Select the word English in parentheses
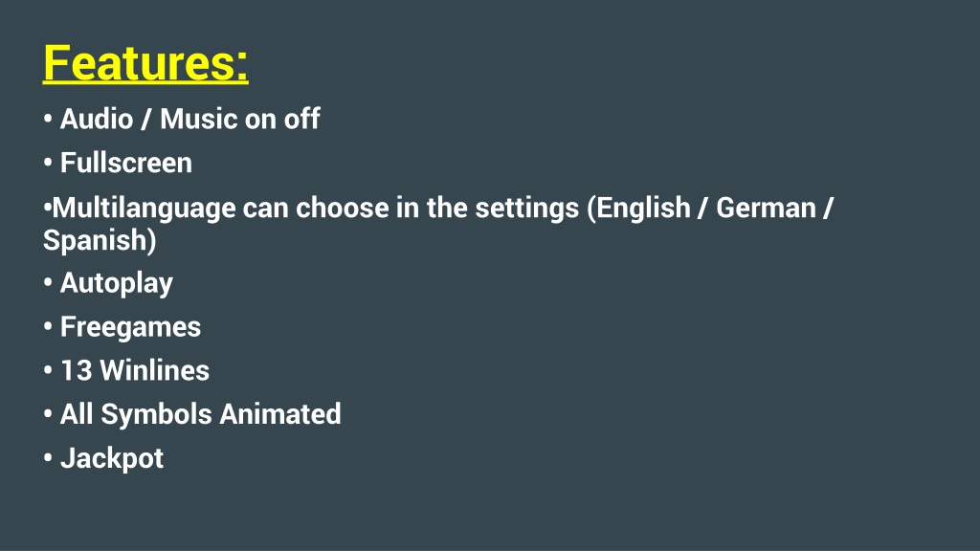 [x=643, y=208]
